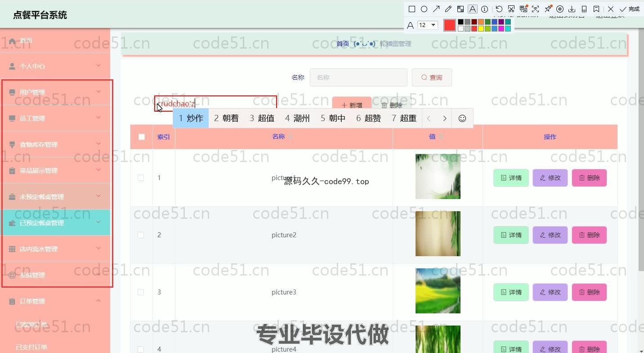Viewport: 644px width, 353px height.
Task: Expand the 已预定餐桌管理 sidebar menu
Action: tap(55, 223)
